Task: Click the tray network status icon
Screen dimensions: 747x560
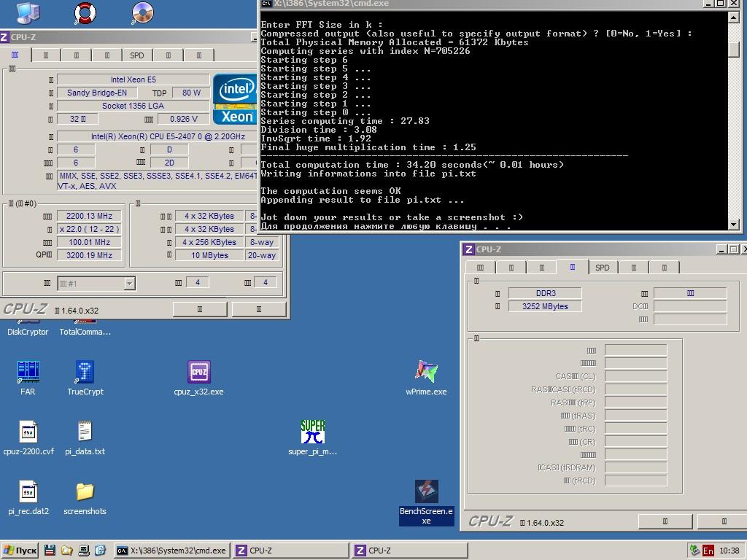Action: pyautogui.click(x=694, y=550)
